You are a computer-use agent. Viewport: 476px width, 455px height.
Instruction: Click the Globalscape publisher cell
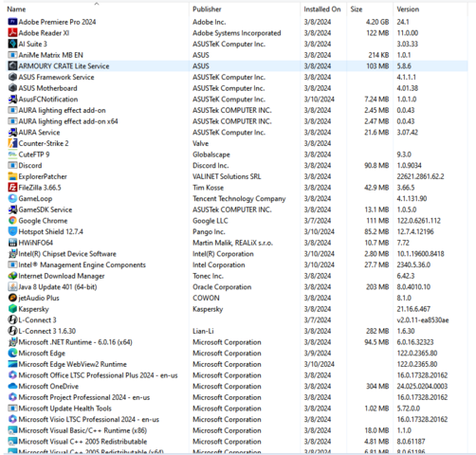point(211,155)
